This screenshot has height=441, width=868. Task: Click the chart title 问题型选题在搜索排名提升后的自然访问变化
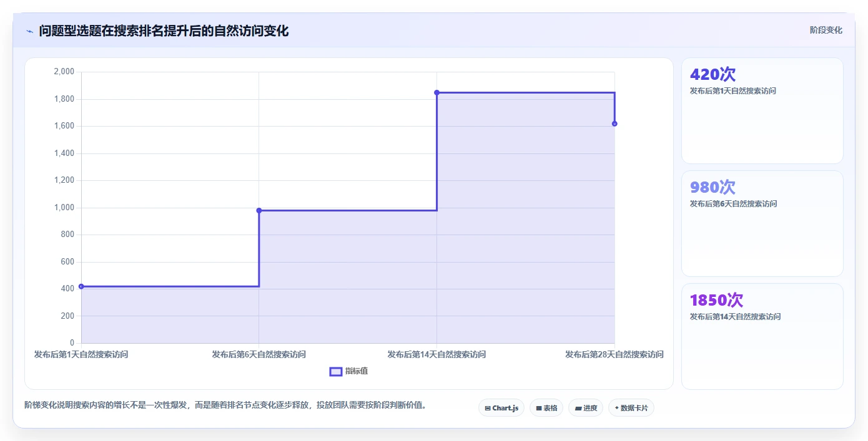(164, 31)
